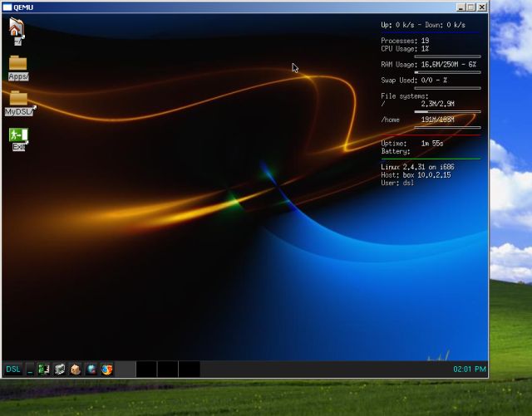Select the highlighted gray workspace in the pager

[x=126, y=370]
